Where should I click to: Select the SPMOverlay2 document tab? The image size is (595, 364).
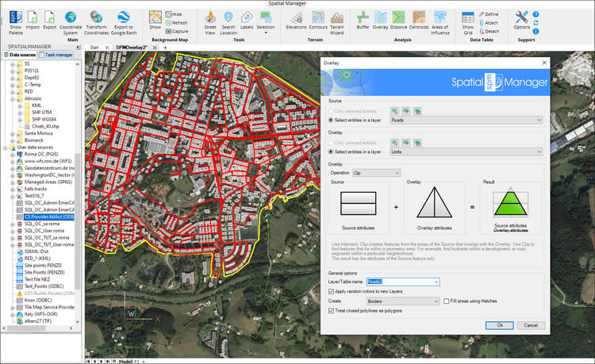pos(131,48)
